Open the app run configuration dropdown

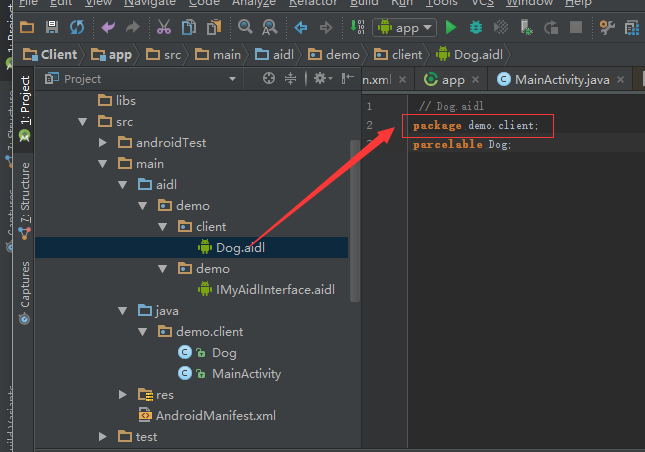(404, 28)
